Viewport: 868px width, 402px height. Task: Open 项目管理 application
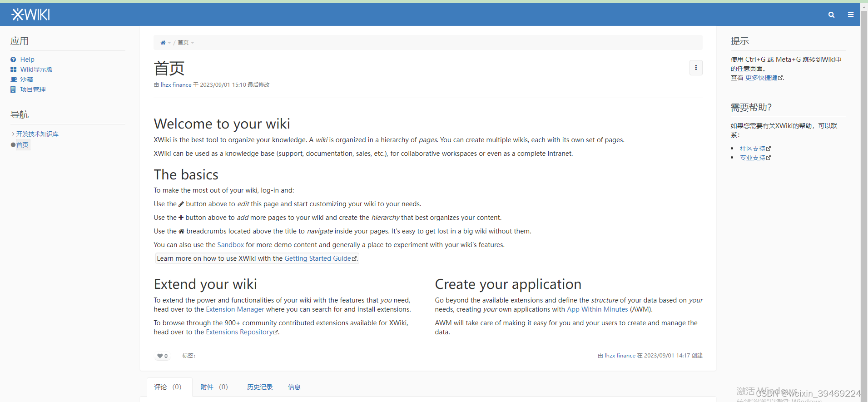tap(33, 89)
